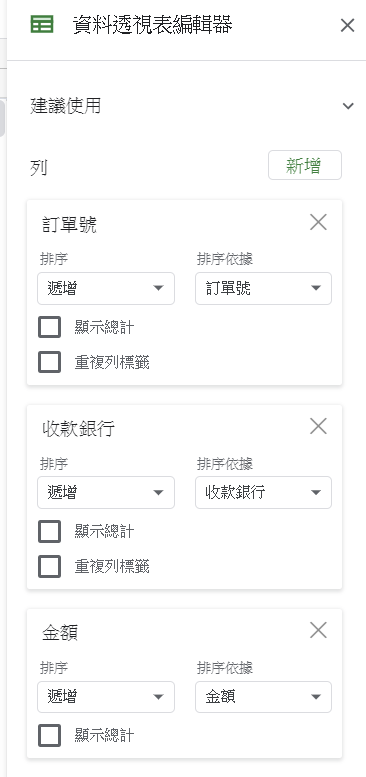Close the pivot table editor panel

347,25
